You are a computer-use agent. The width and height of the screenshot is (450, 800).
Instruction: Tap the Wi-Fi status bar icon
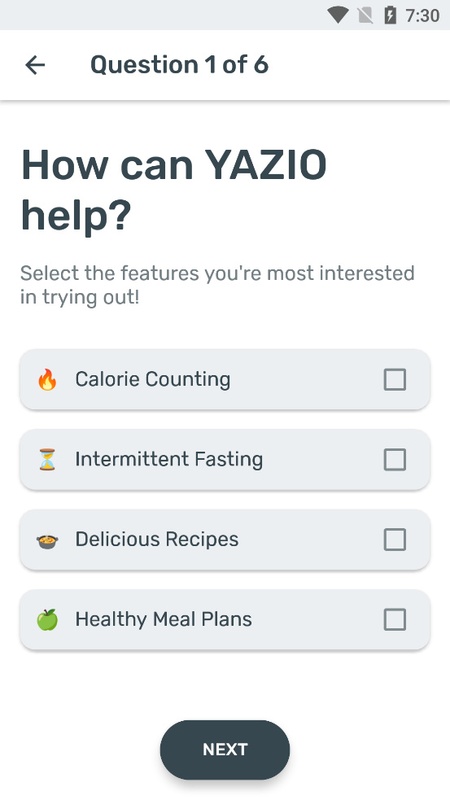pyautogui.click(x=337, y=15)
